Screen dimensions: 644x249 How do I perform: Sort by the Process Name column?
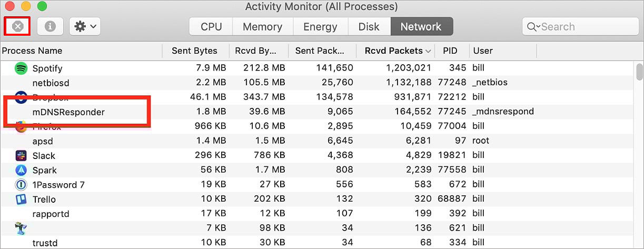coord(81,51)
